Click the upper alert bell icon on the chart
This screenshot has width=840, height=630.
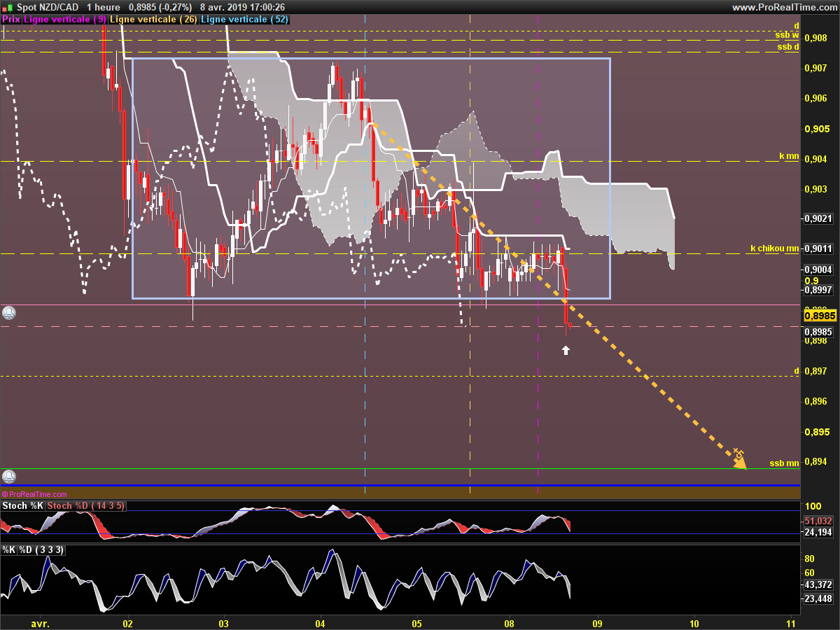[9, 313]
